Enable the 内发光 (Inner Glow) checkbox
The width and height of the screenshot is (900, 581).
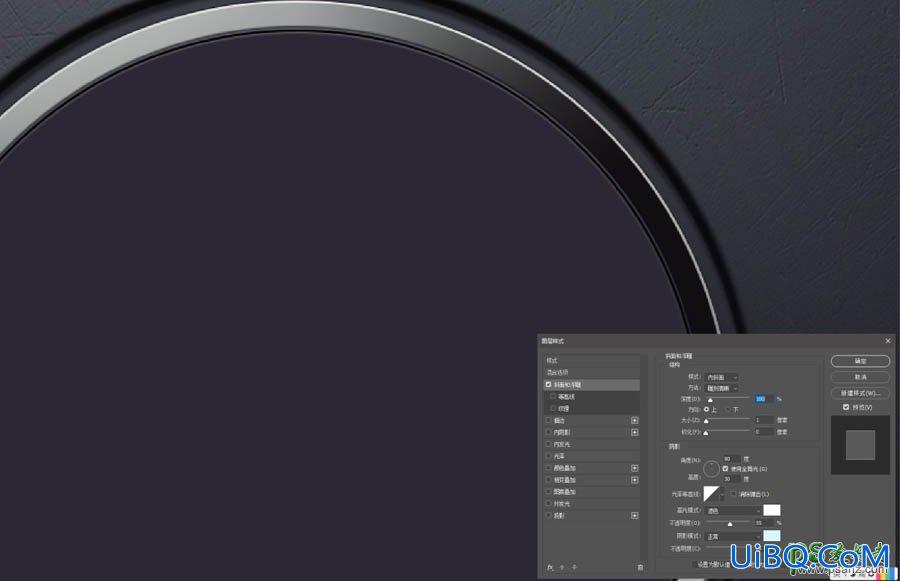point(548,444)
